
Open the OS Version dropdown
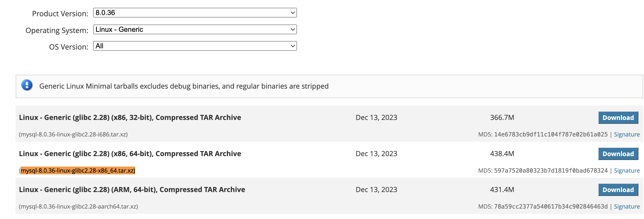pyautogui.click(x=195, y=46)
